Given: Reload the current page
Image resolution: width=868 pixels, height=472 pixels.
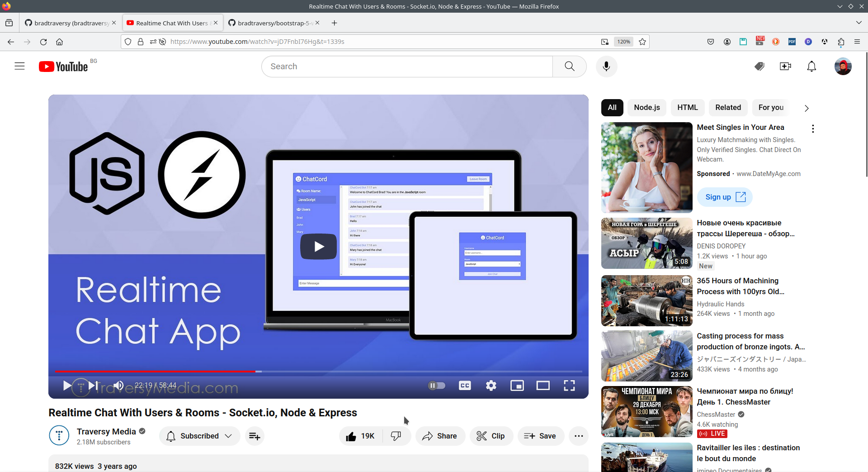Looking at the screenshot, I should coord(43,42).
